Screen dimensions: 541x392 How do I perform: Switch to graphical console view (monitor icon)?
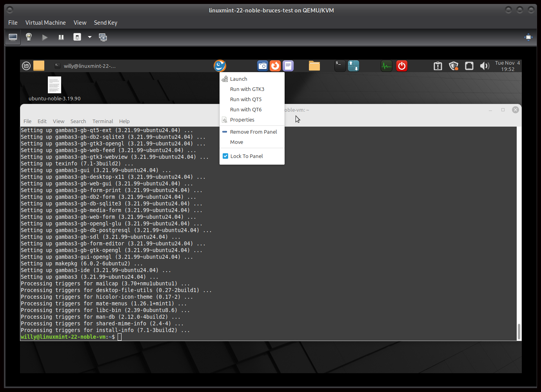coord(13,37)
